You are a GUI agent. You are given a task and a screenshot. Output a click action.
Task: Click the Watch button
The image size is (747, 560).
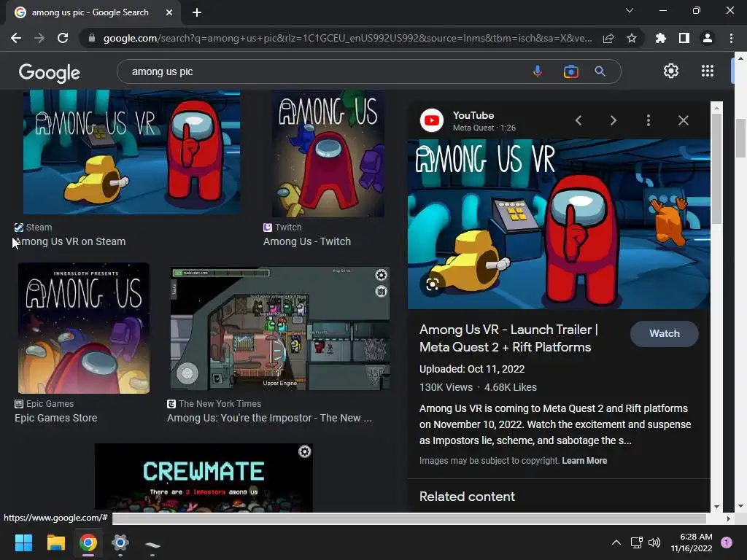(x=664, y=334)
